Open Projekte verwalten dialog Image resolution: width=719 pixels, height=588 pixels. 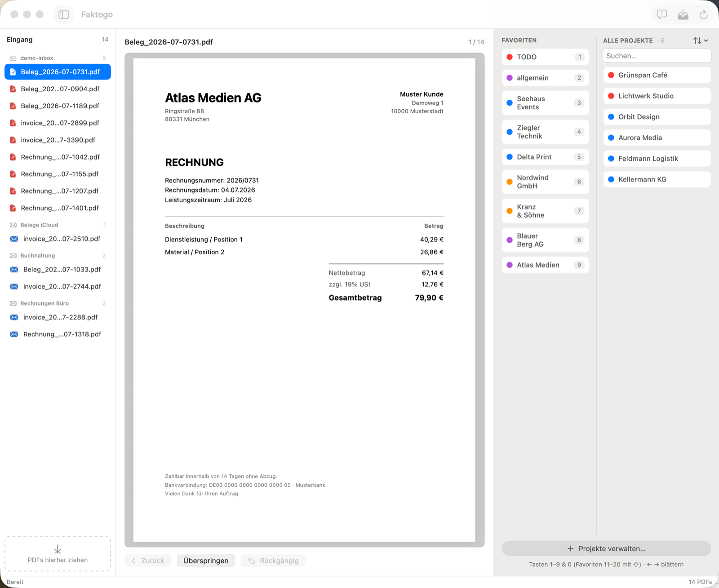(x=606, y=548)
